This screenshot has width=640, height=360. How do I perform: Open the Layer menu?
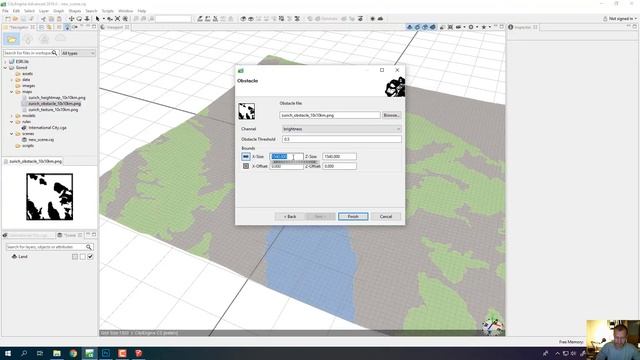(x=44, y=11)
